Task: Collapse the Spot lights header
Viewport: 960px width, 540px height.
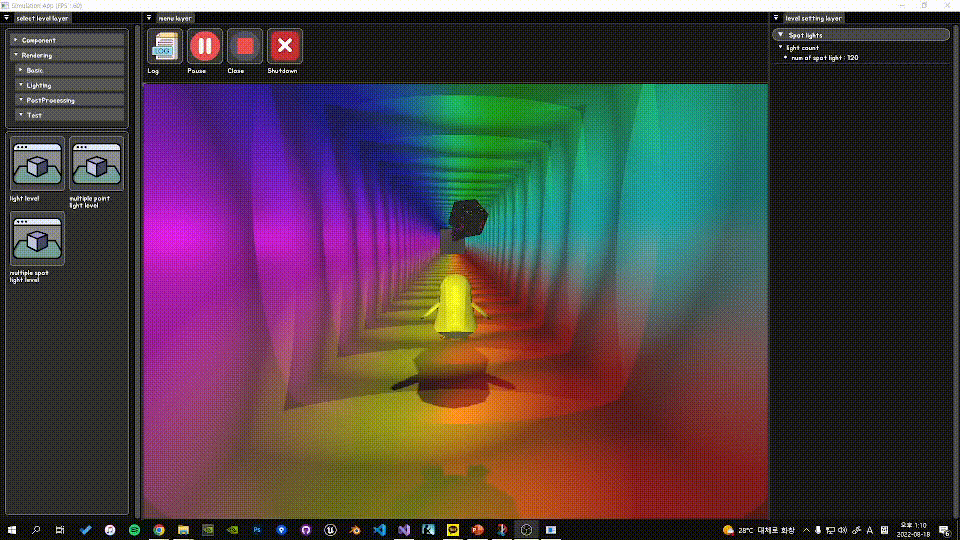Action: point(861,35)
